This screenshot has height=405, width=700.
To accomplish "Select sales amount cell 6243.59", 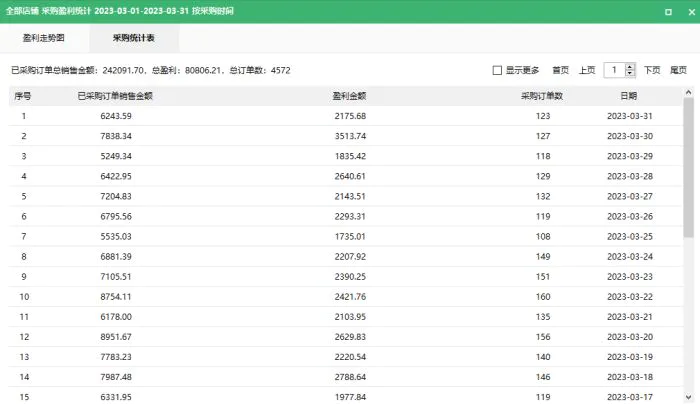I will [116, 116].
